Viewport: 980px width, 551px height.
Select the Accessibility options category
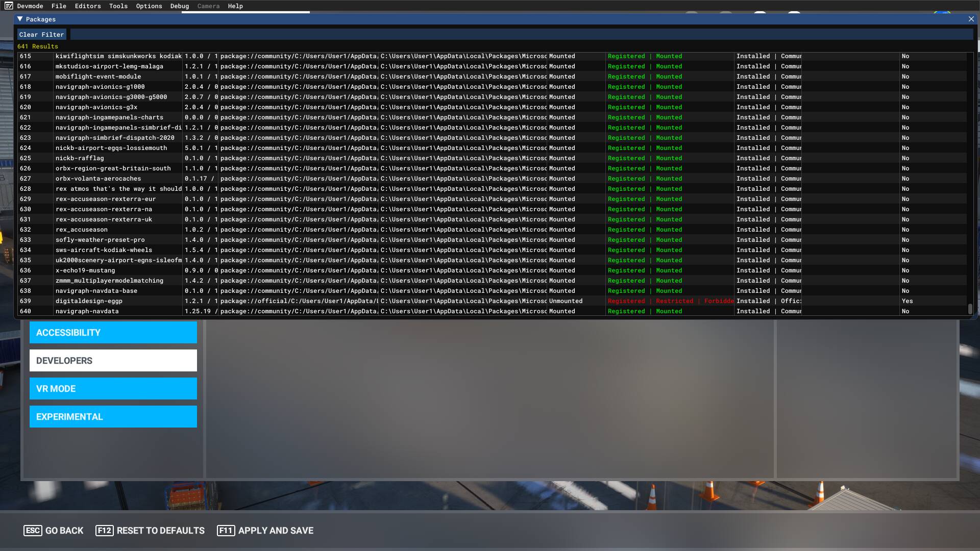pos(113,333)
